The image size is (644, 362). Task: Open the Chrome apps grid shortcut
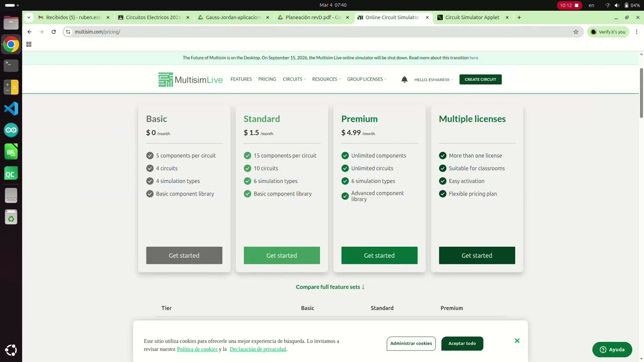click(x=29, y=44)
